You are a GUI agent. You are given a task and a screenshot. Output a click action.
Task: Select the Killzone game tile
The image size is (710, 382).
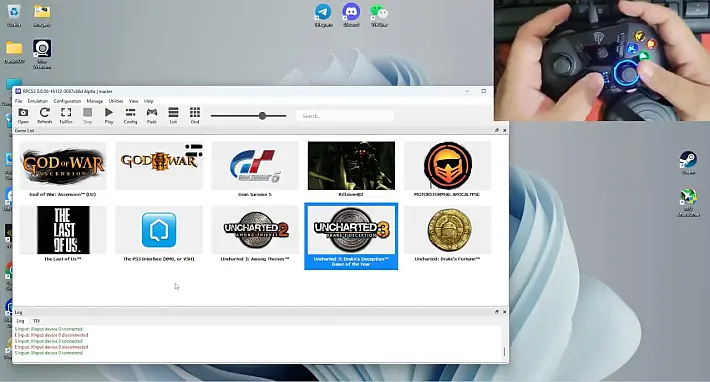coord(351,170)
